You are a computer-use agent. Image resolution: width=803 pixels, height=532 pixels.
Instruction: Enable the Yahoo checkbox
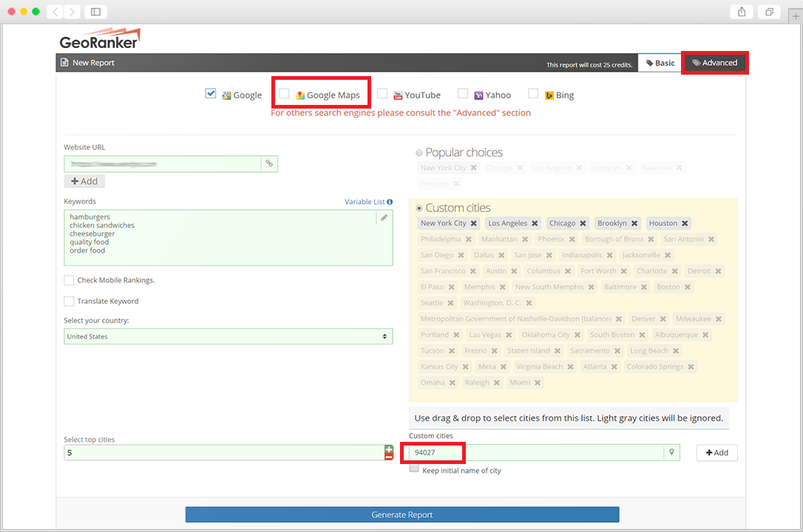tap(463, 94)
